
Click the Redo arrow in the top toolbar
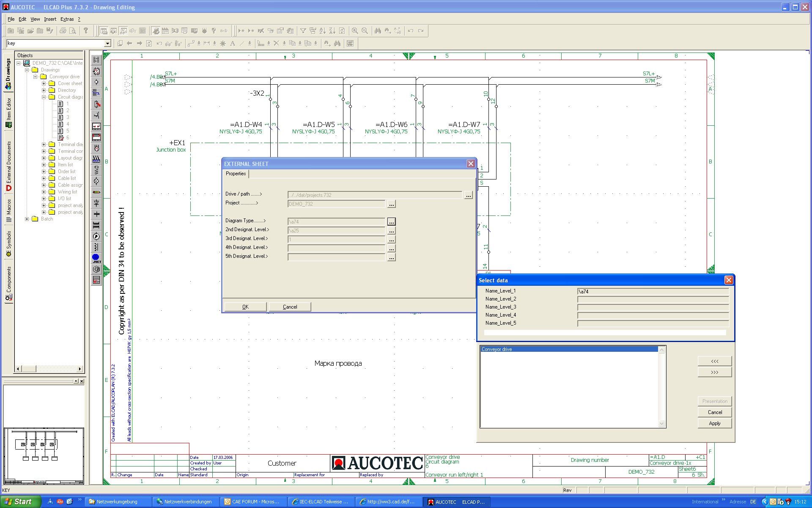tap(420, 30)
